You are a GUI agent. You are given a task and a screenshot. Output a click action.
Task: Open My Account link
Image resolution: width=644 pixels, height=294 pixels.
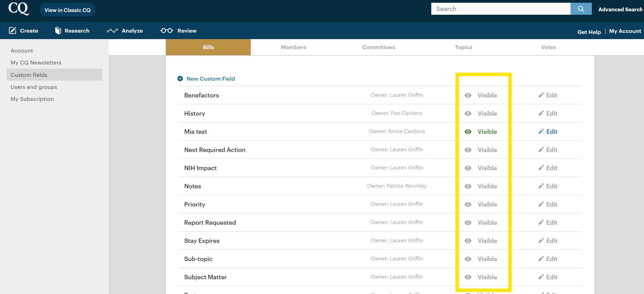point(625,31)
